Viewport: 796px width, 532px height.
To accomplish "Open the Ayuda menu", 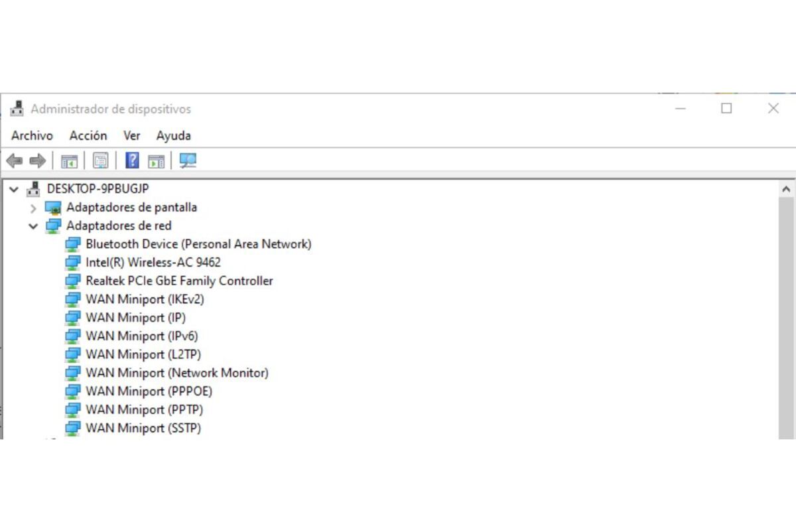I will 174,136.
